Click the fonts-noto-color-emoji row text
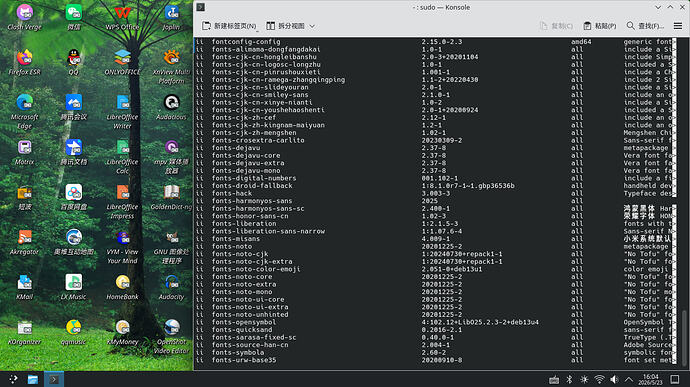Screen dimensions: 690x387 tap(256, 269)
